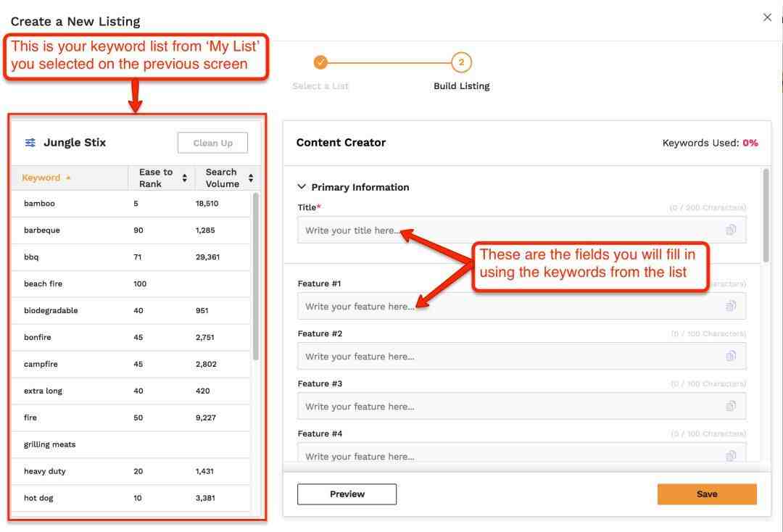Viewport: 783px width, 532px height.
Task: Focus the Title input field
Action: [x=507, y=230]
